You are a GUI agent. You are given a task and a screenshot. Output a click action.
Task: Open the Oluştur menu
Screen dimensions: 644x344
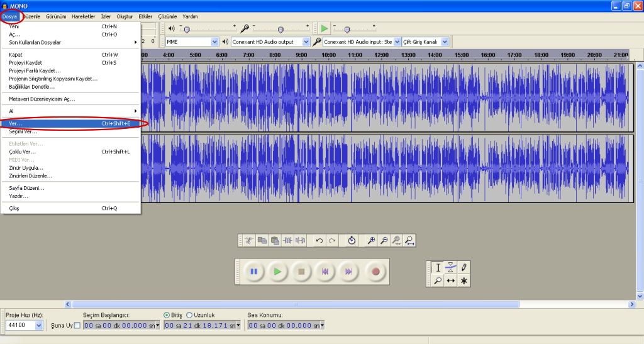pos(125,16)
